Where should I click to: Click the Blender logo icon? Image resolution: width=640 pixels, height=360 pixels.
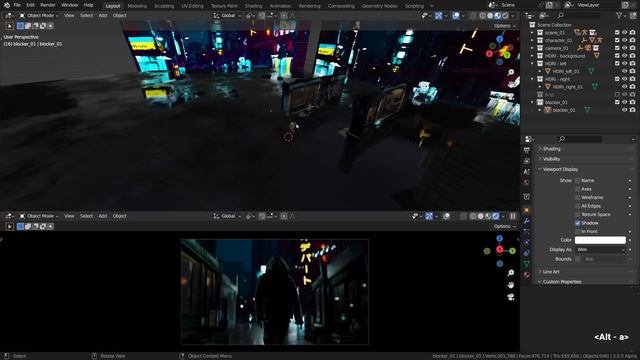(x=7, y=5)
